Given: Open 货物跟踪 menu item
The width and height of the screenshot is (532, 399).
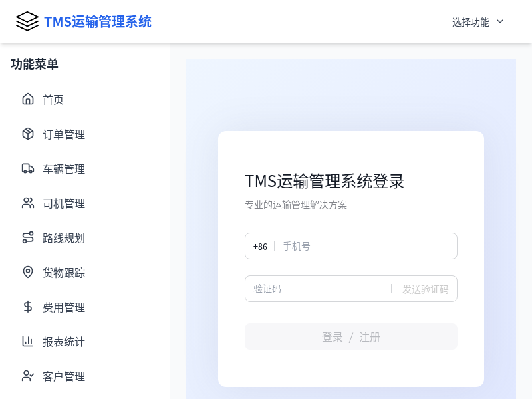Looking at the screenshot, I should (85, 273).
